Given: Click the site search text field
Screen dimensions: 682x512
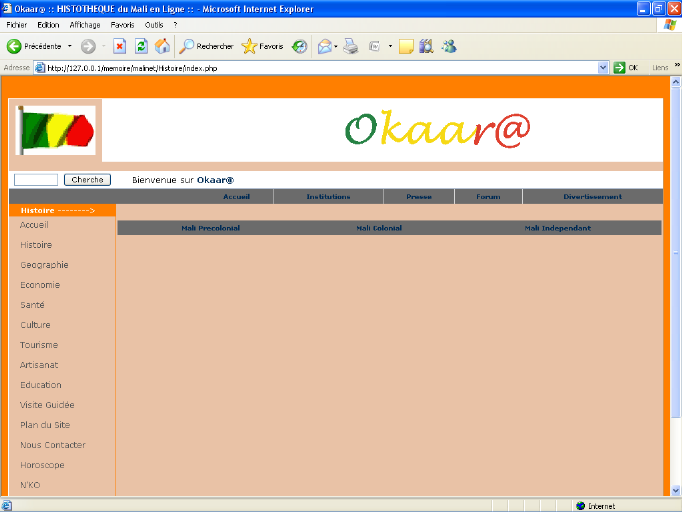Looking at the screenshot, I should (x=36, y=180).
